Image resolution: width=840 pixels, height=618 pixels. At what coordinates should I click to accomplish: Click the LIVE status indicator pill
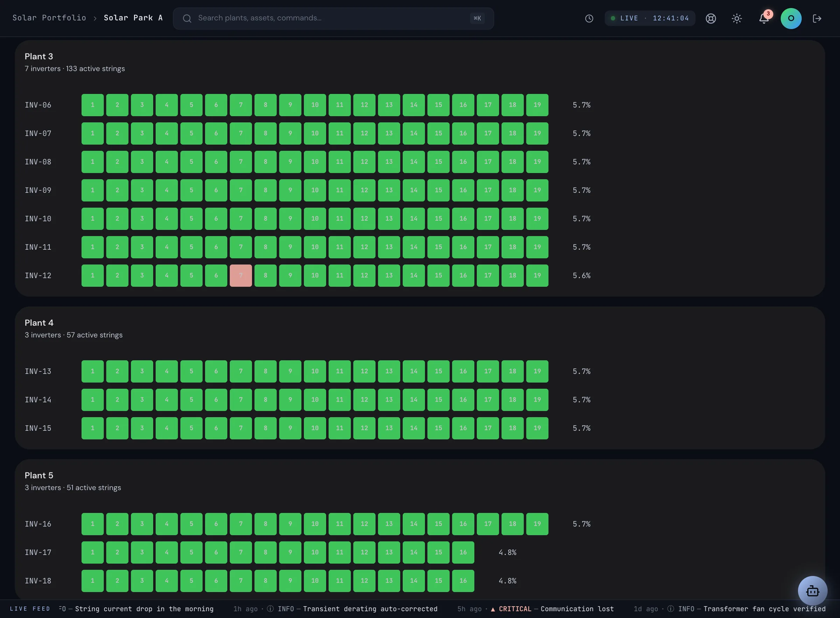[x=650, y=18]
